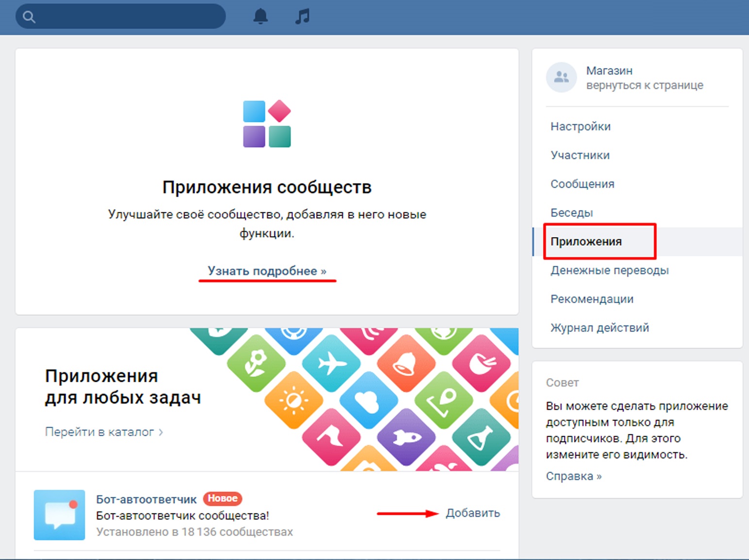
Task: Open Настройки in the side menu
Action: click(x=580, y=127)
